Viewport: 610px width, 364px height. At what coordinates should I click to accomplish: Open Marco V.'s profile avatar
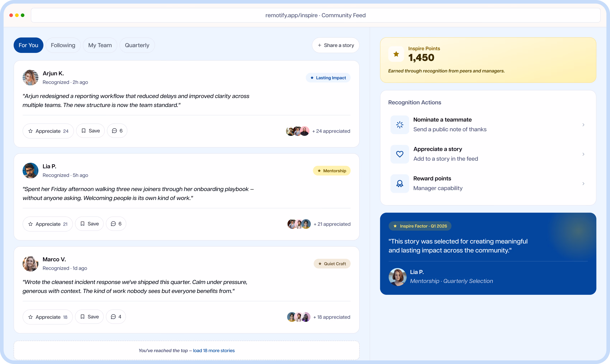click(x=30, y=263)
